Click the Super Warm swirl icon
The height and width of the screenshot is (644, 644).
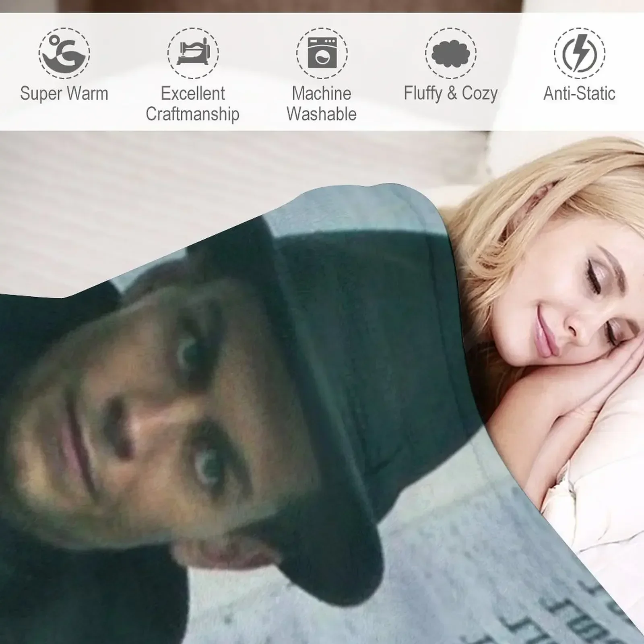[x=64, y=53]
